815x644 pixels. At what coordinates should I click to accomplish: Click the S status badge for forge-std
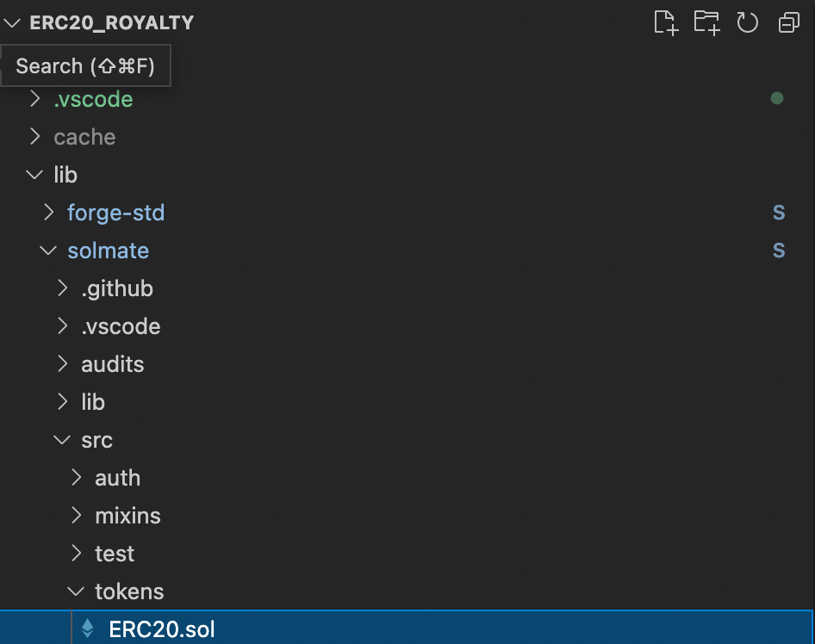tap(779, 213)
